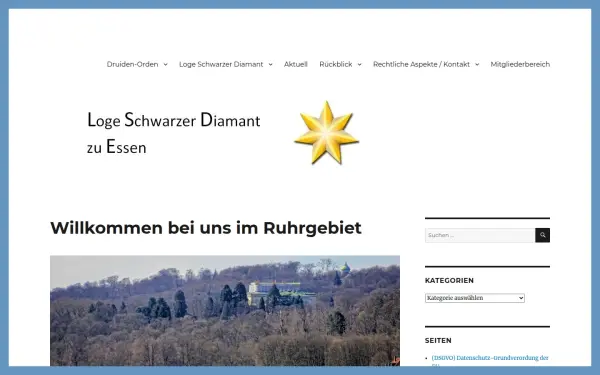The width and height of the screenshot is (600, 375).
Task: Click the forested hillside landscape photo
Action: (x=225, y=311)
